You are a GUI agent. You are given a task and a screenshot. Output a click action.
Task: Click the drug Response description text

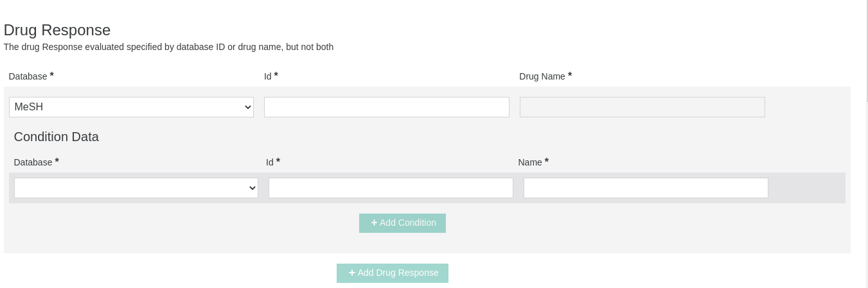click(x=168, y=47)
